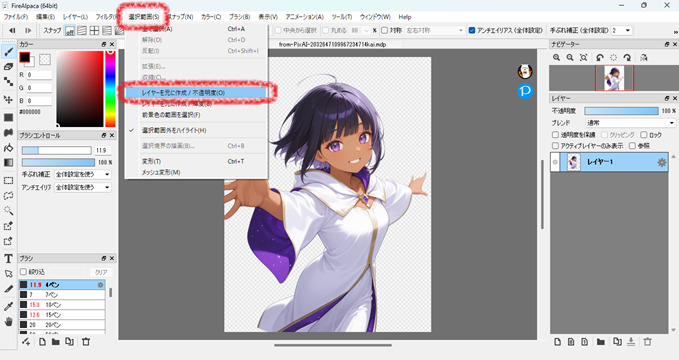Click the Undo arrow in the toolbar
This screenshot has width=679, height=360.
point(12,31)
